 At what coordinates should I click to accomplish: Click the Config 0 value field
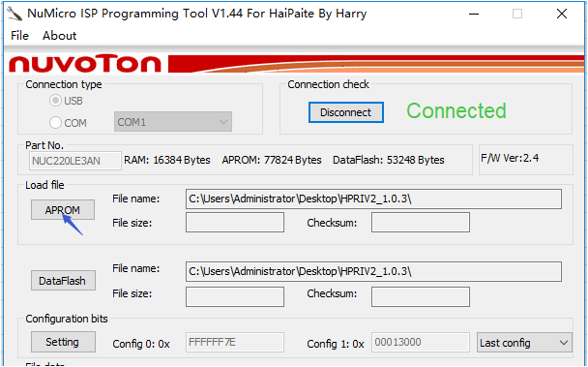pos(235,342)
